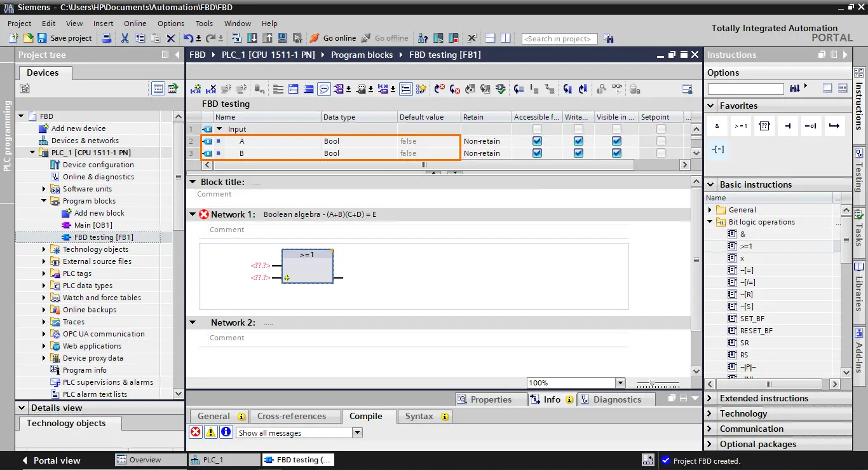Collapse the Program blocks tree node

pos(44,201)
